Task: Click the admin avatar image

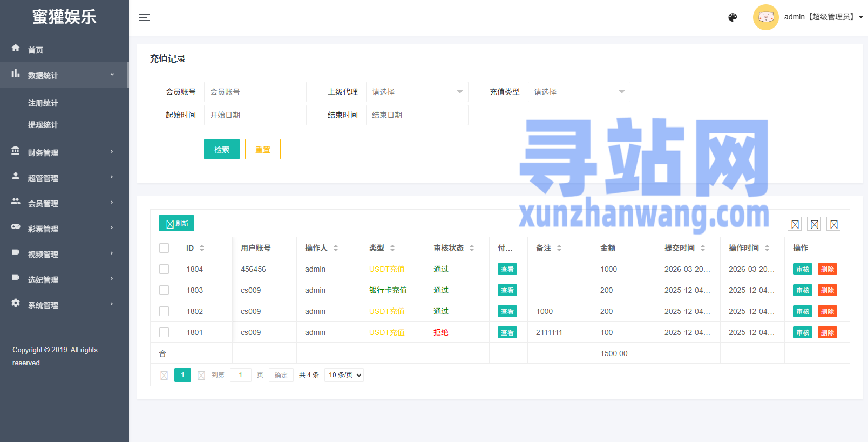Action: coord(765,17)
